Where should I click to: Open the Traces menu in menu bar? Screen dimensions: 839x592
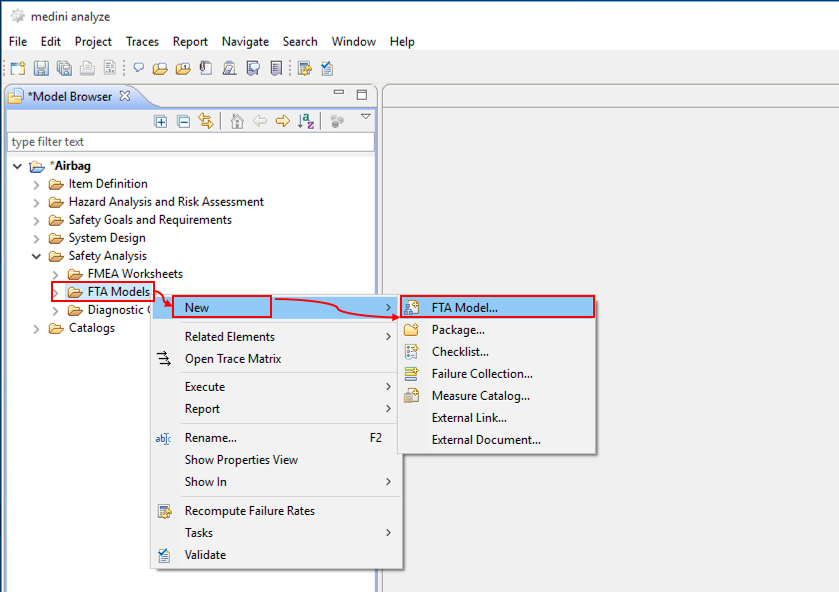pyautogui.click(x=142, y=42)
